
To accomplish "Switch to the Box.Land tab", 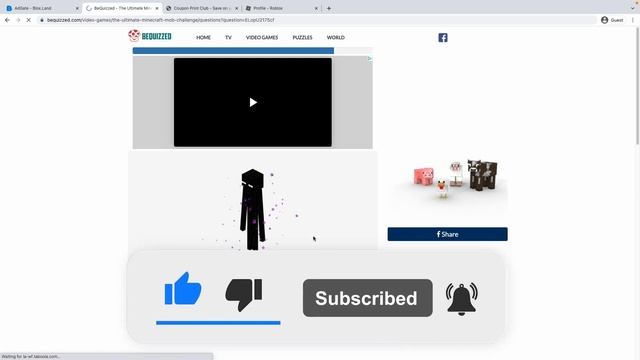I will [41, 8].
